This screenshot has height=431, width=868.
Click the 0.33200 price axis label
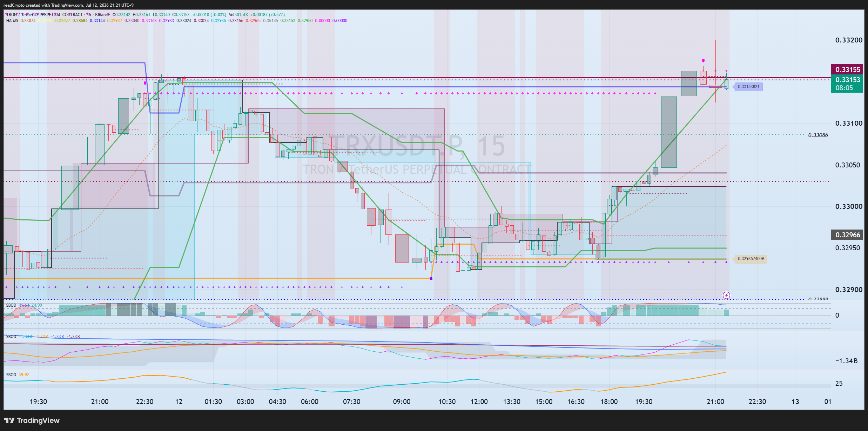849,40
